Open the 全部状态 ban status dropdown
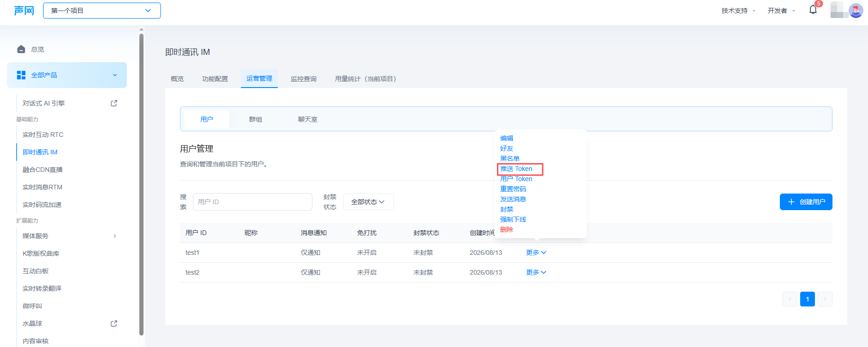The image size is (868, 347). tap(368, 202)
